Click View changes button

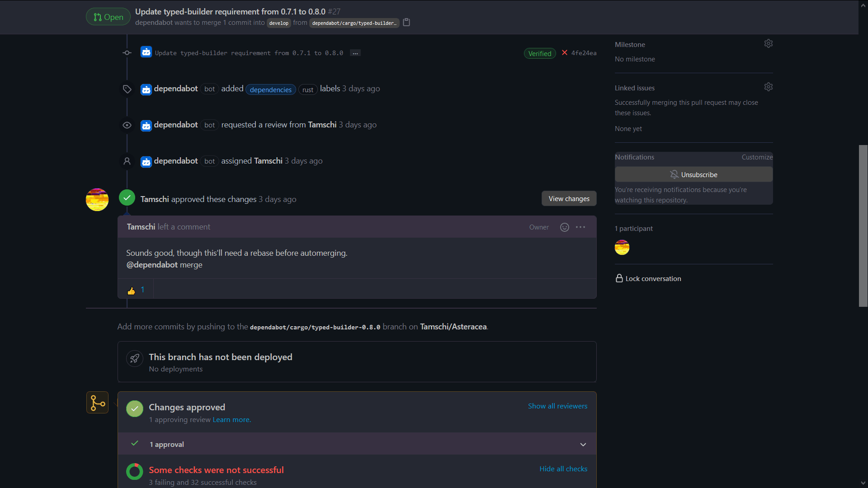[x=569, y=199]
